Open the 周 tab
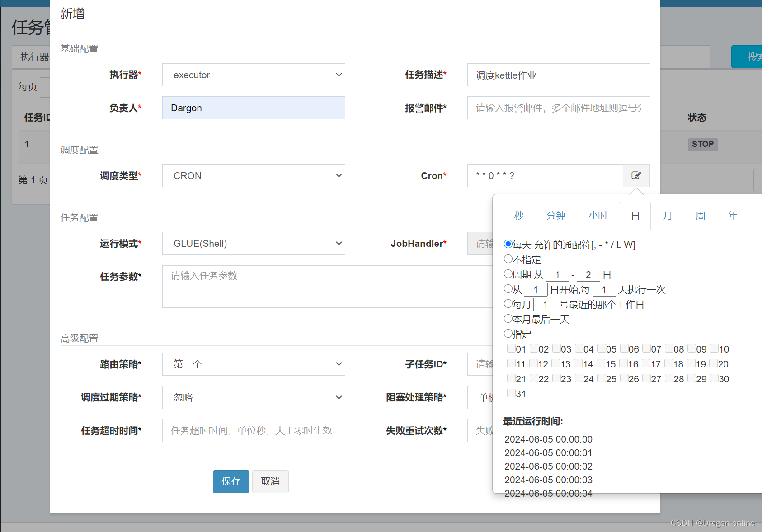762x532 pixels. click(x=700, y=216)
